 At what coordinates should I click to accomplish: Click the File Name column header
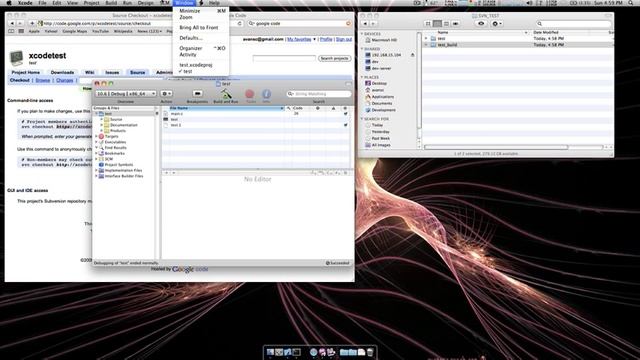[223, 108]
